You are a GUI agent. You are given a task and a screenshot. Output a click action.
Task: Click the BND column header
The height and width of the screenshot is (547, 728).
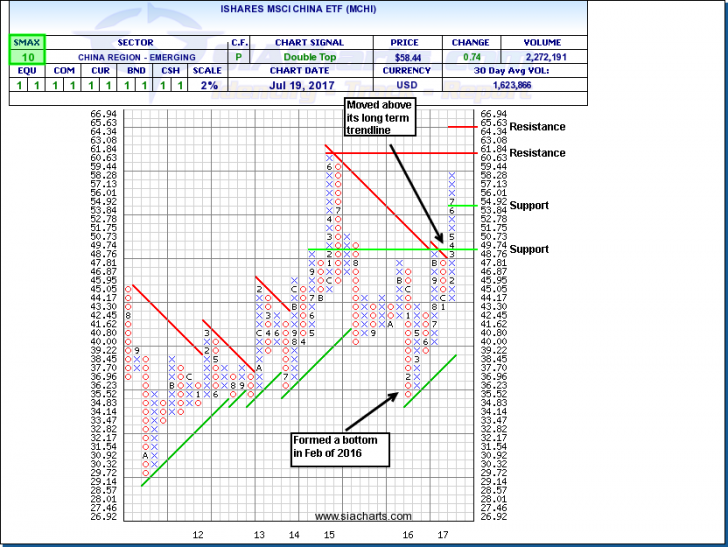click(x=136, y=71)
